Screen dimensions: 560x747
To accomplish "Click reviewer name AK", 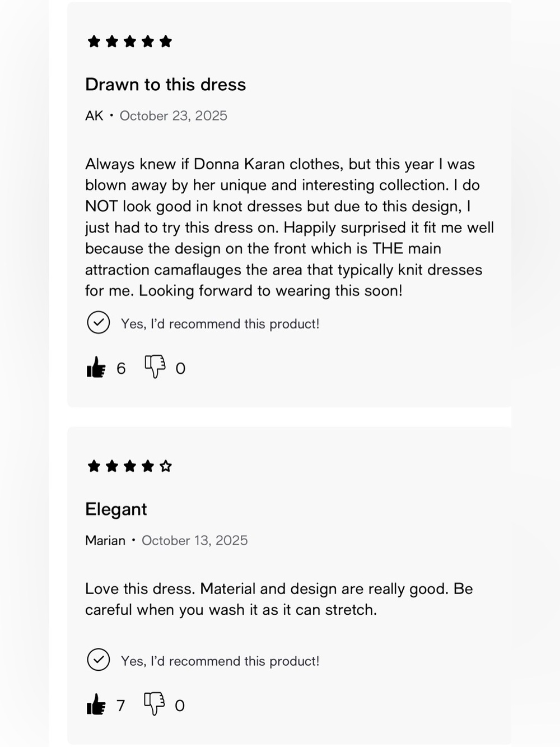I will (x=94, y=116).
